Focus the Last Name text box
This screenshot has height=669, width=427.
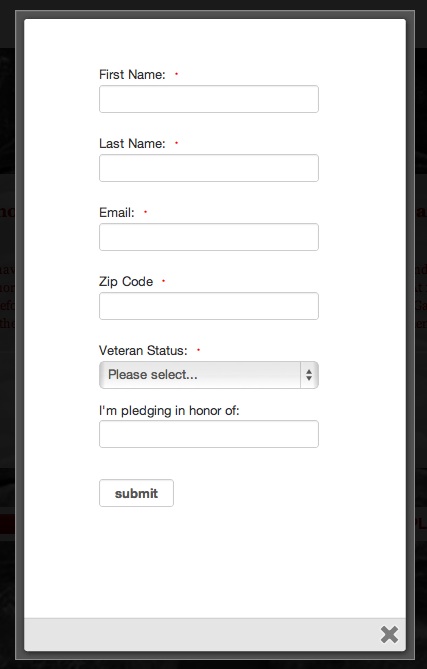click(x=209, y=168)
